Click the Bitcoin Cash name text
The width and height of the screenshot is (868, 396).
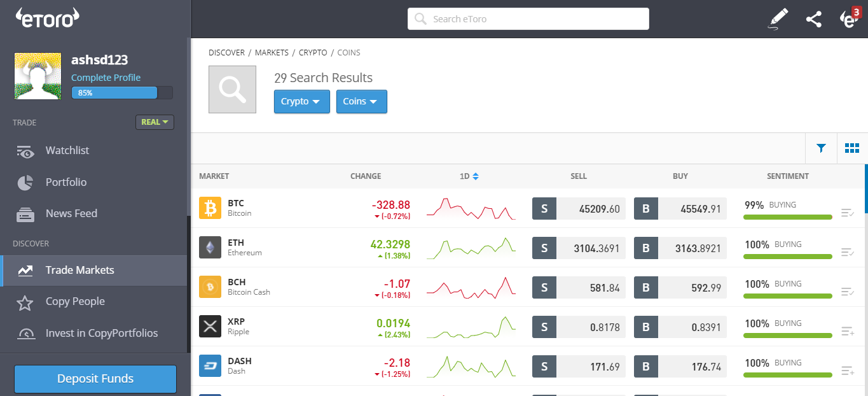pos(249,292)
